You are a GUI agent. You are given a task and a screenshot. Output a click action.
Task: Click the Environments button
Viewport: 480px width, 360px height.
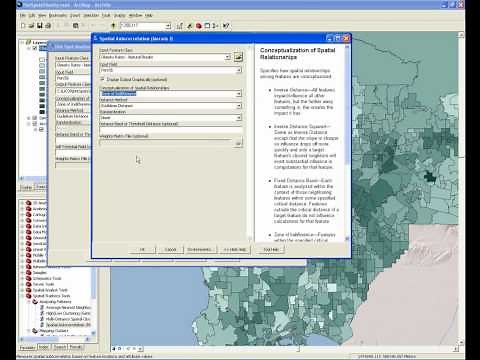click(199, 249)
